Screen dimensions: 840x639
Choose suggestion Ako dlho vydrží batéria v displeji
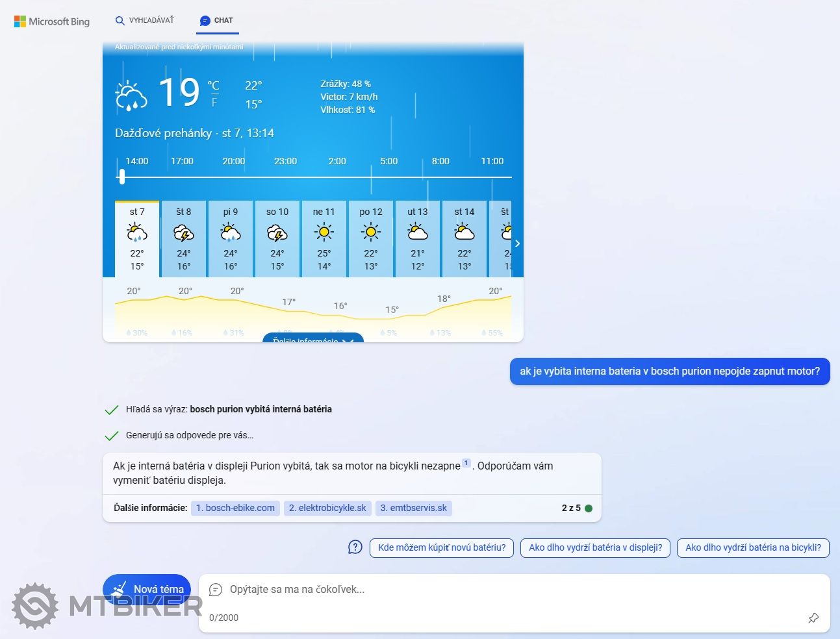[595, 547]
